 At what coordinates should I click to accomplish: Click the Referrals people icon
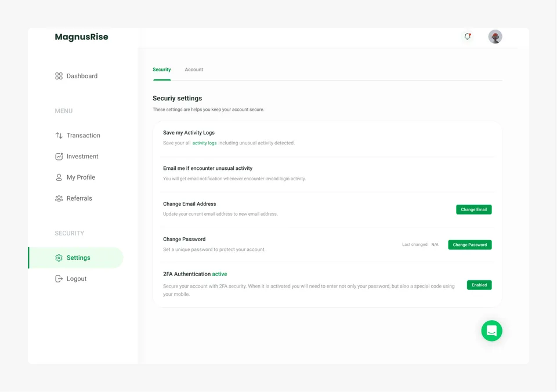(59, 198)
